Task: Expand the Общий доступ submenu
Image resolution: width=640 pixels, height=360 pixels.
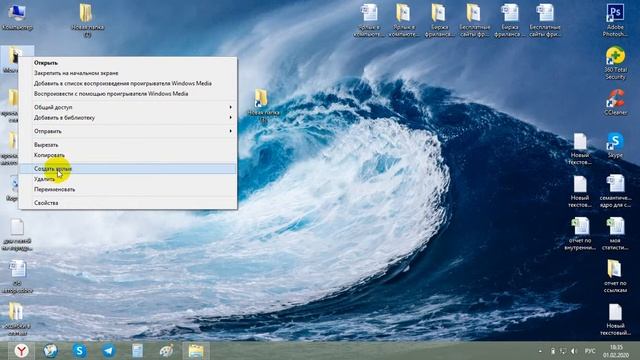Action: (127, 107)
